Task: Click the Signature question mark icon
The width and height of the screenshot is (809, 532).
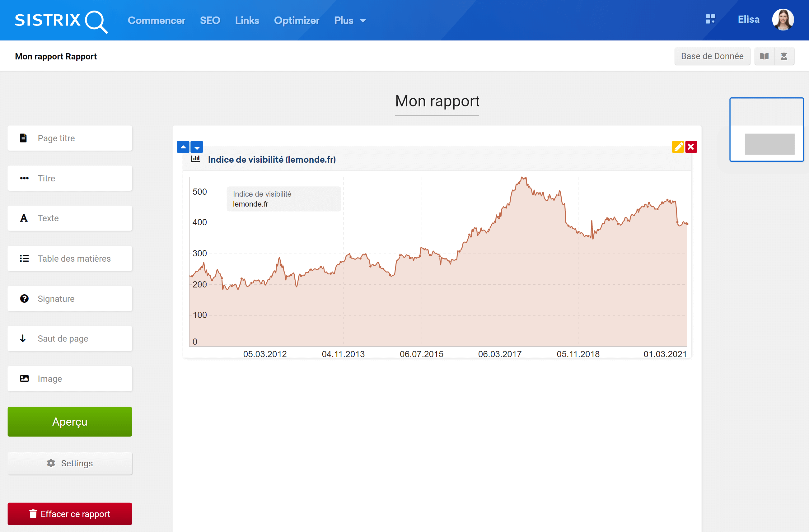Action: (24, 298)
